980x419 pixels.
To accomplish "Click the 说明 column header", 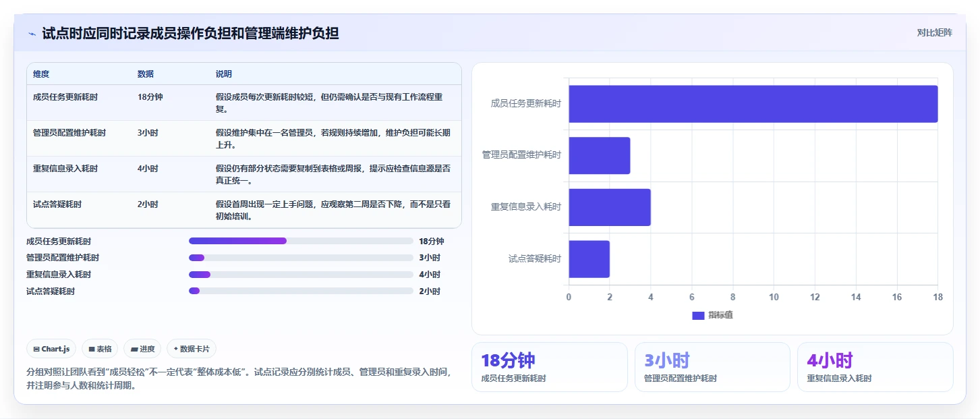I will pyautogui.click(x=224, y=74).
